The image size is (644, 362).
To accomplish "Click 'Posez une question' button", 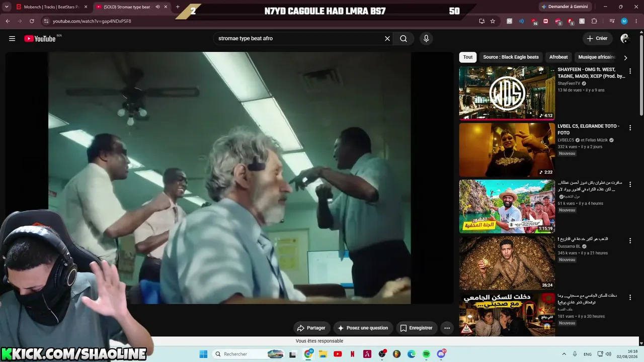I will coord(363,328).
